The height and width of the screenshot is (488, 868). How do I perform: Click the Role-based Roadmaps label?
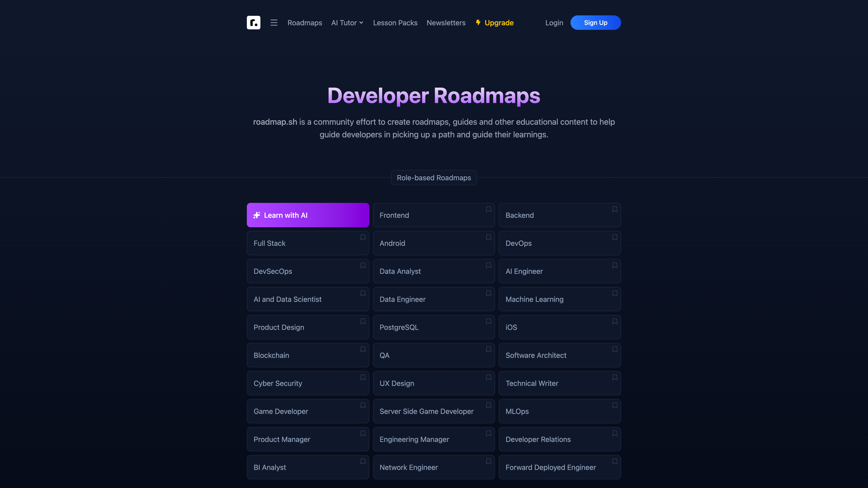[434, 178]
